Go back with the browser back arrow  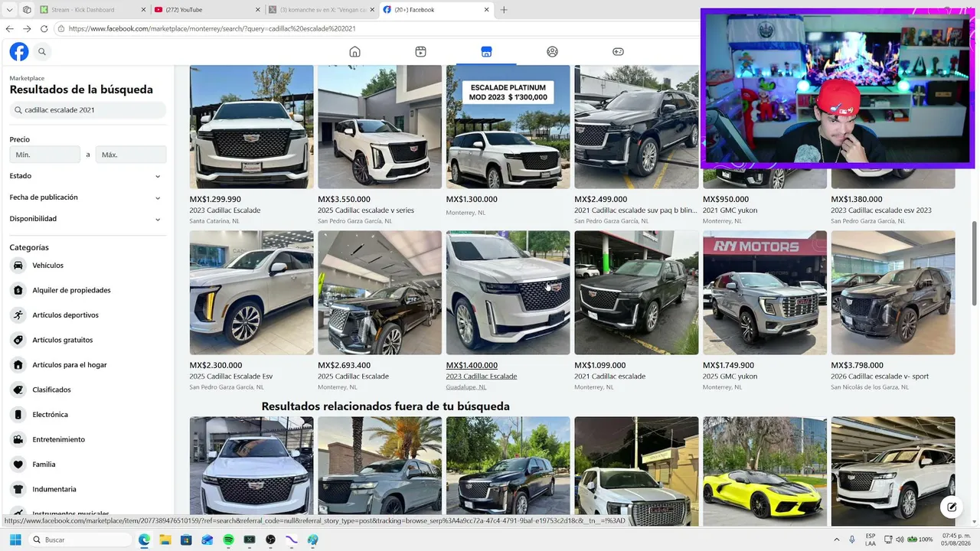coord(9,28)
